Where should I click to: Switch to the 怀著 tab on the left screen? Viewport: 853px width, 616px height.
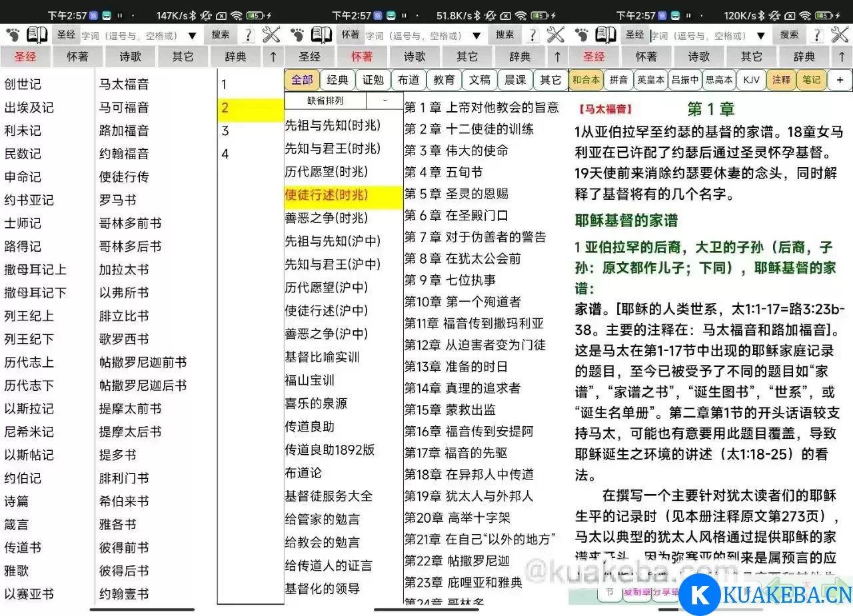pos(78,57)
